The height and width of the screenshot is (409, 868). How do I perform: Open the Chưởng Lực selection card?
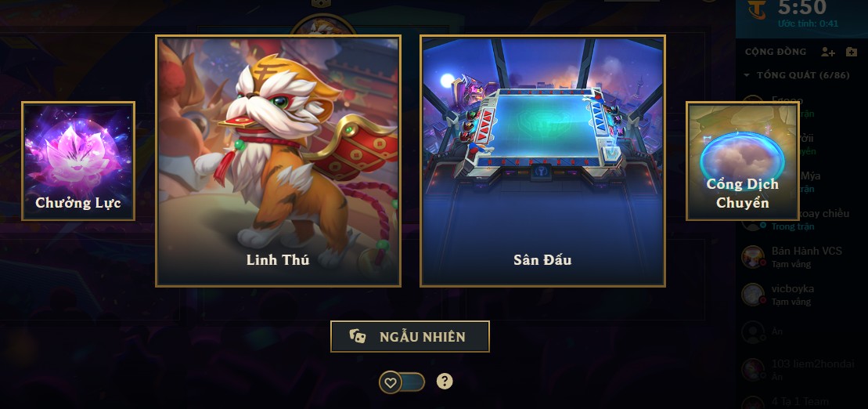coord(78,161)
